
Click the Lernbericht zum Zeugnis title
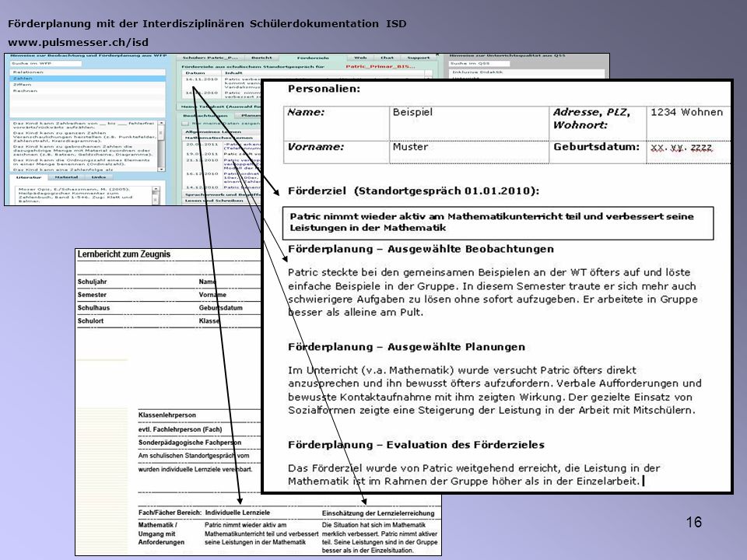(124, 254)
